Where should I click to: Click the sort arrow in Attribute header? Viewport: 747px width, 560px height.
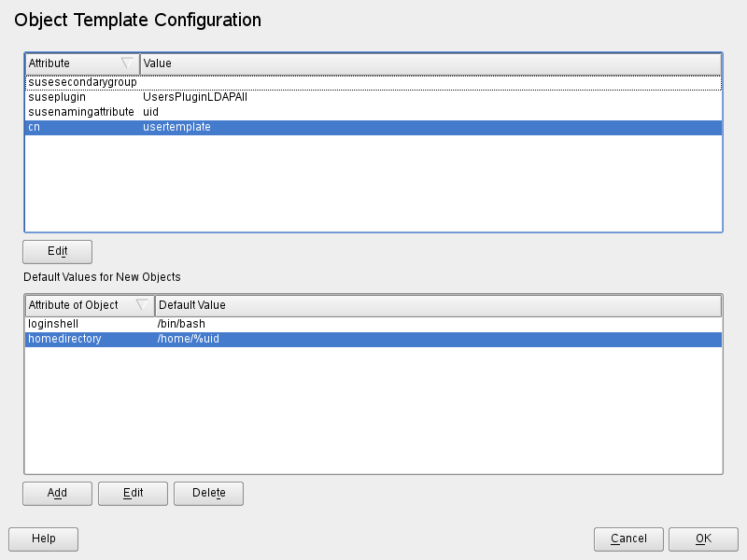[127, 63]
